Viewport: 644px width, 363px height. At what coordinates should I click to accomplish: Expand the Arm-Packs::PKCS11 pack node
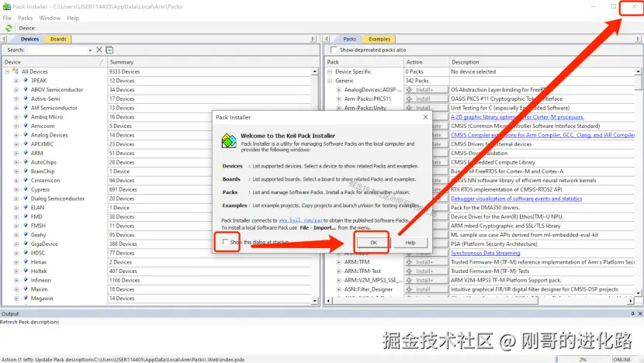click(339, 99)
